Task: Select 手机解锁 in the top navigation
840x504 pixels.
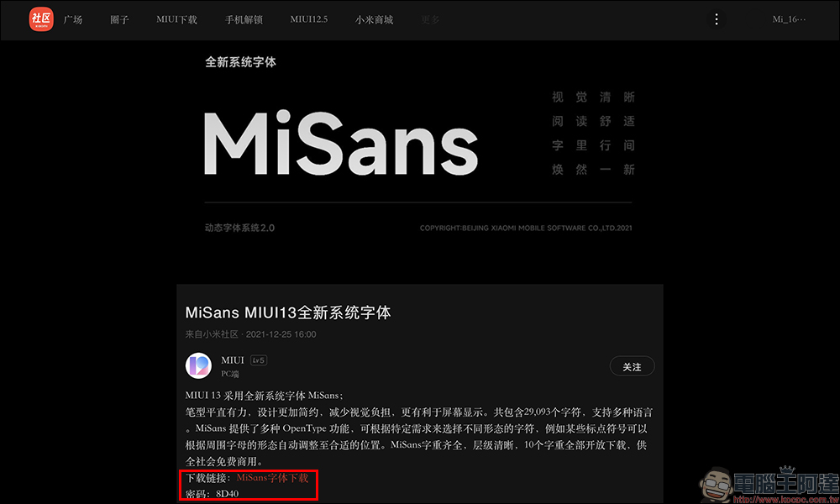Action: [x=244, y=20]
